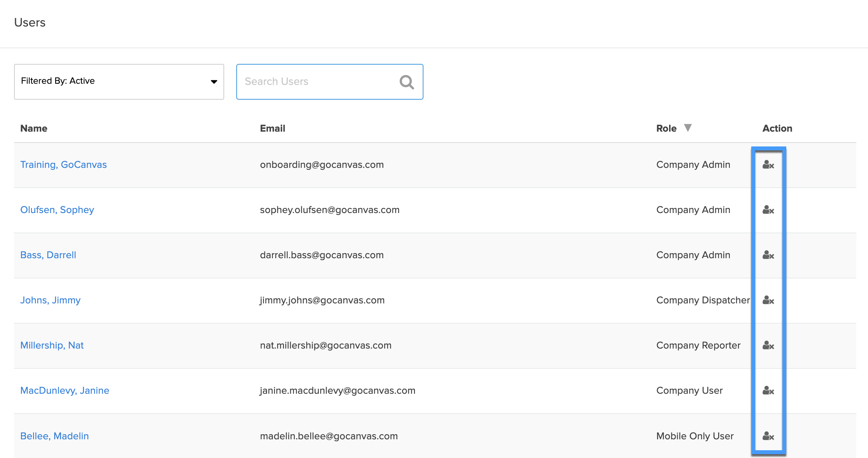Click remove-user icon for Johns, Jimmy

[x=768, y=300]
